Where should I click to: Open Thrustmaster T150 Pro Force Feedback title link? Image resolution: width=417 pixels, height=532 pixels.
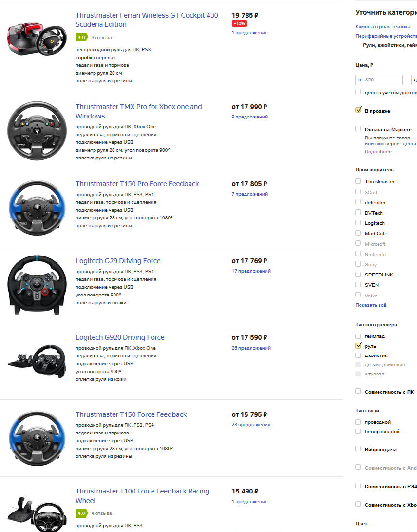[x=137, y=184]
